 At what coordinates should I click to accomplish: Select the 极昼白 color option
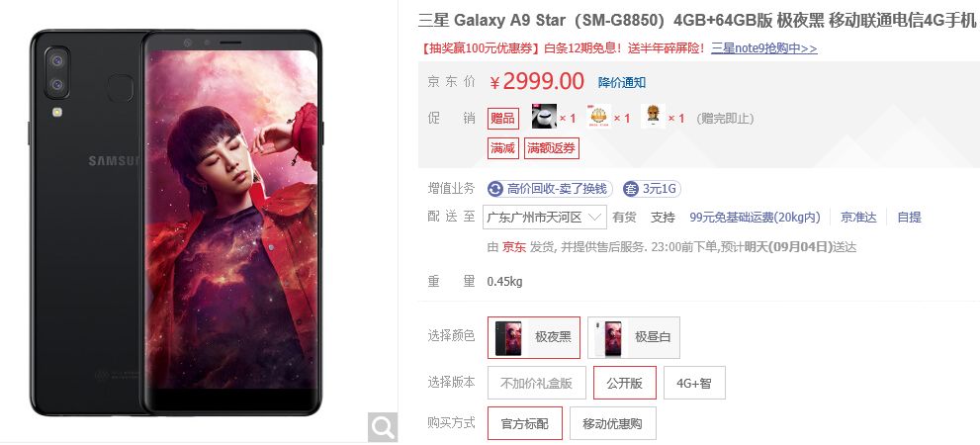tap(634, 337)
